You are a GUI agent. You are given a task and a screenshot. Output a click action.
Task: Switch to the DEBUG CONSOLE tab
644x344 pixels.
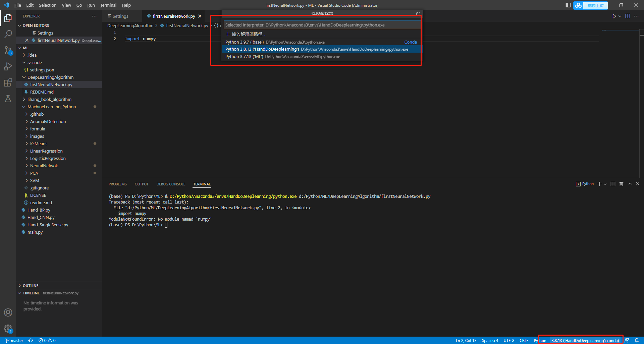pyautogui.click(x=171, y=184)
